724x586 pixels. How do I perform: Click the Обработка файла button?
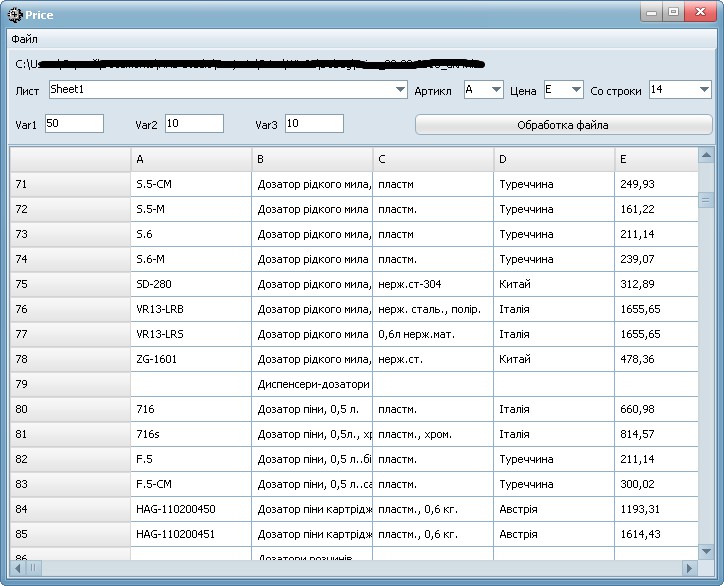[x=563, y=125]
